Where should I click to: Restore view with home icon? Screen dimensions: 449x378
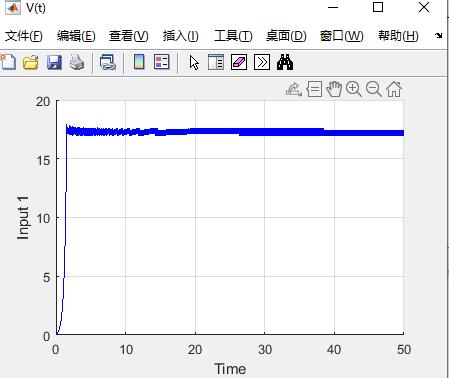click(394, 89)
